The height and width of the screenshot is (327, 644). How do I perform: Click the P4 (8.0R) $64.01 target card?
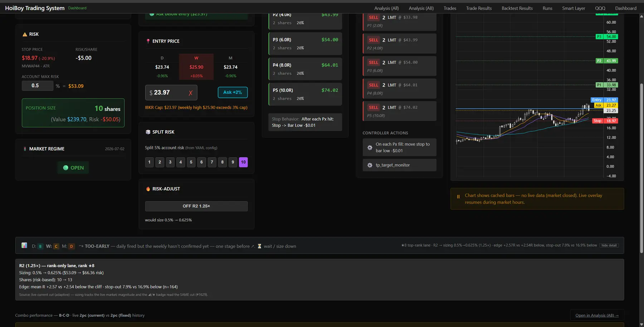point(305,69)
